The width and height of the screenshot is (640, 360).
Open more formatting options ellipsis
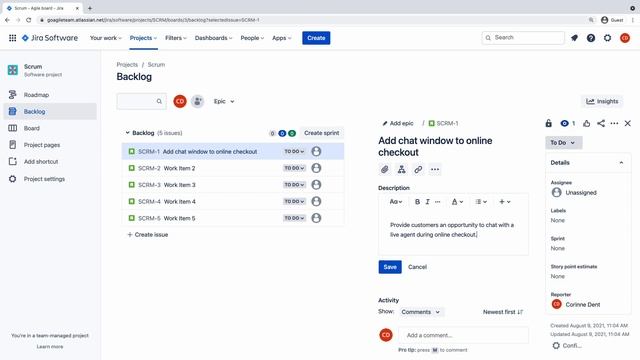pos(438,202)
